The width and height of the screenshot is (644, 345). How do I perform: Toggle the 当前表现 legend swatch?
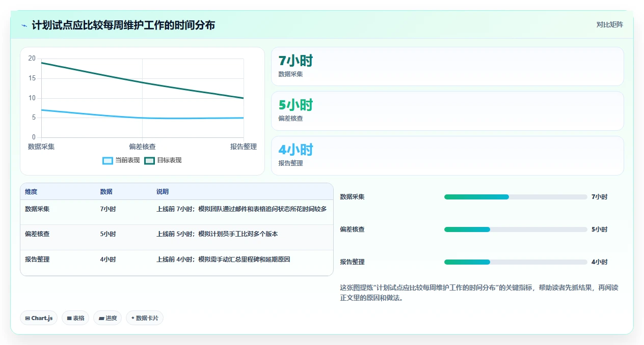(x=108, y=160)
